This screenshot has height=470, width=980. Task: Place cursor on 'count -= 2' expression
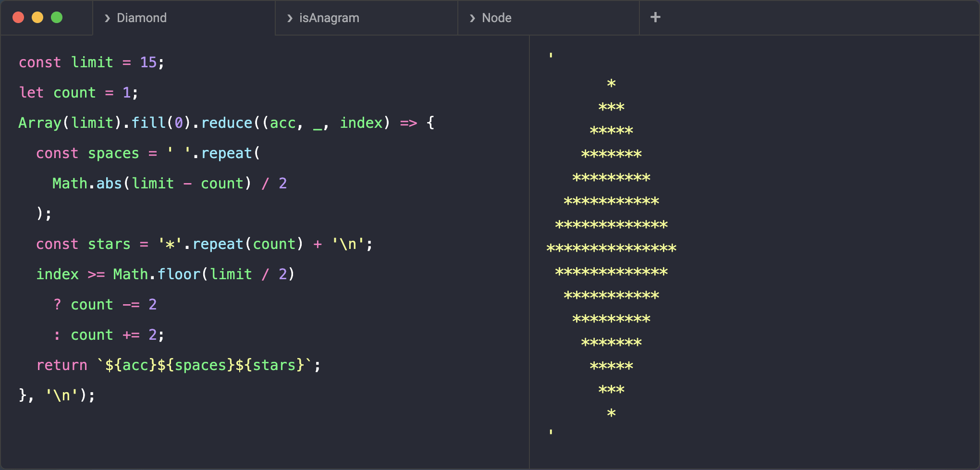113,305
